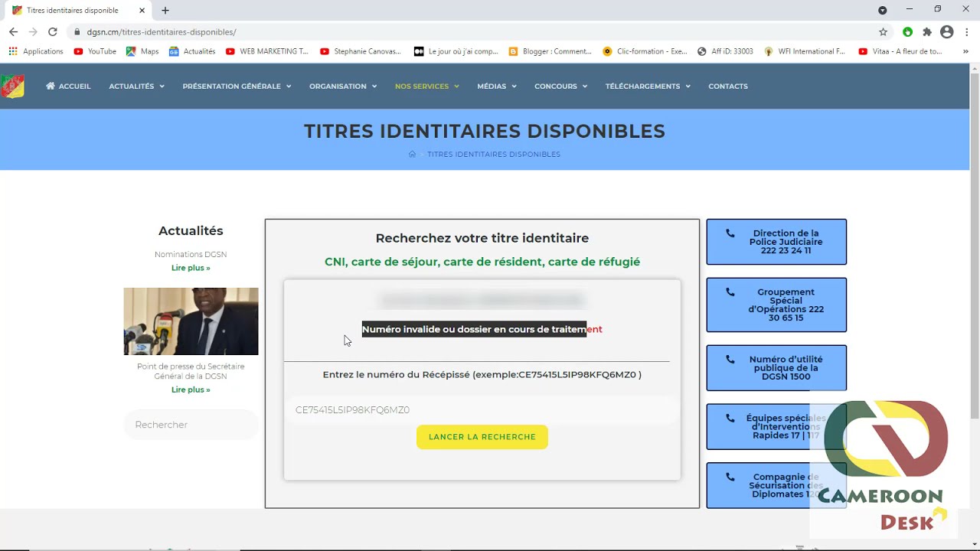
Task: Read more about Point de presse article
Action: (191, 390)
